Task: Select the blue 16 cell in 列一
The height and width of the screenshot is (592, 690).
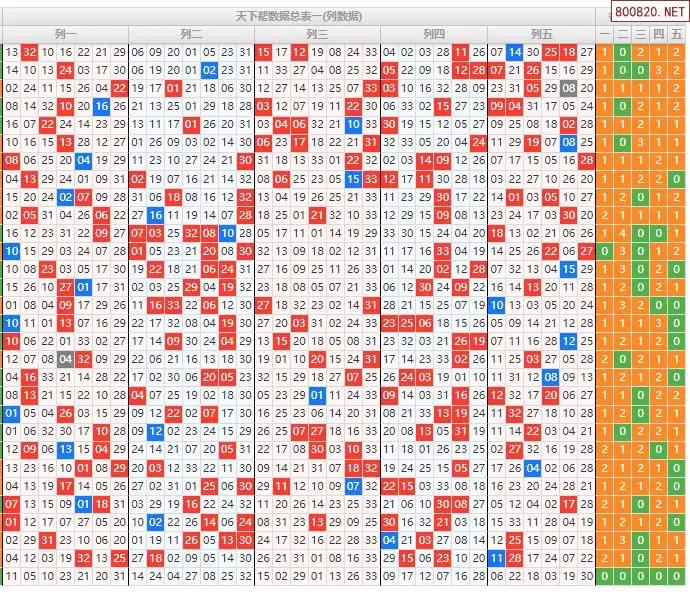Action: coord(101,106)
